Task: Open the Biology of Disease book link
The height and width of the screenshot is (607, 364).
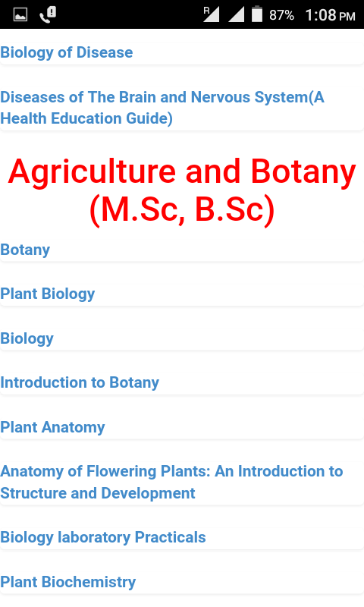Action: (x=67, y=52)
